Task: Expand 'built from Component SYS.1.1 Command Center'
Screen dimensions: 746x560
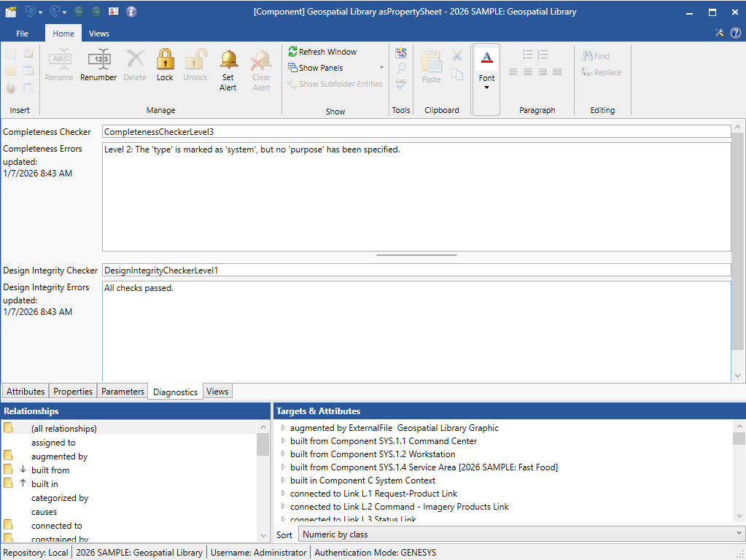Action: point(284,441)
